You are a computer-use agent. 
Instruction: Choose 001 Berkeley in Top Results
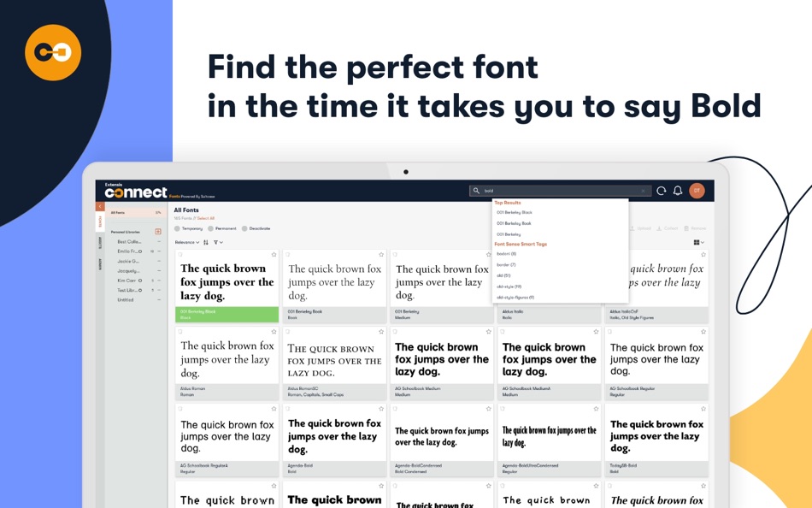pyautogui.click(x=509, y=234)
